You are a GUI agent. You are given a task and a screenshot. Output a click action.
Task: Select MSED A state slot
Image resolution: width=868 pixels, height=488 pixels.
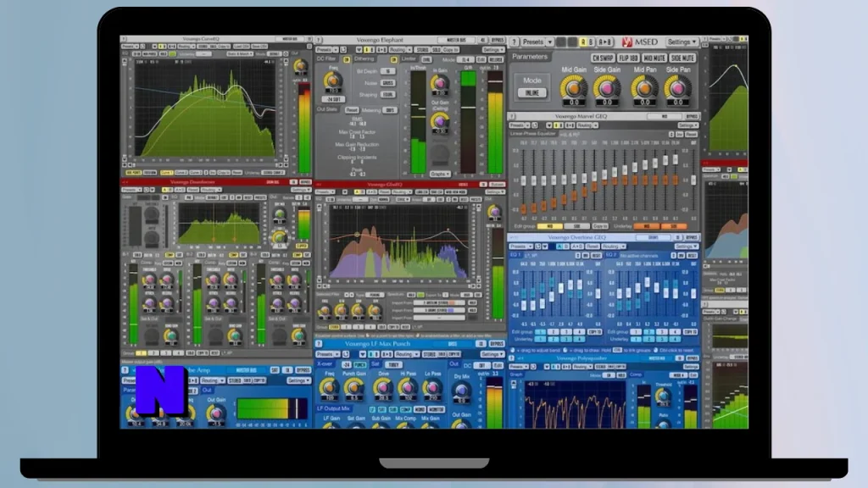582,42
